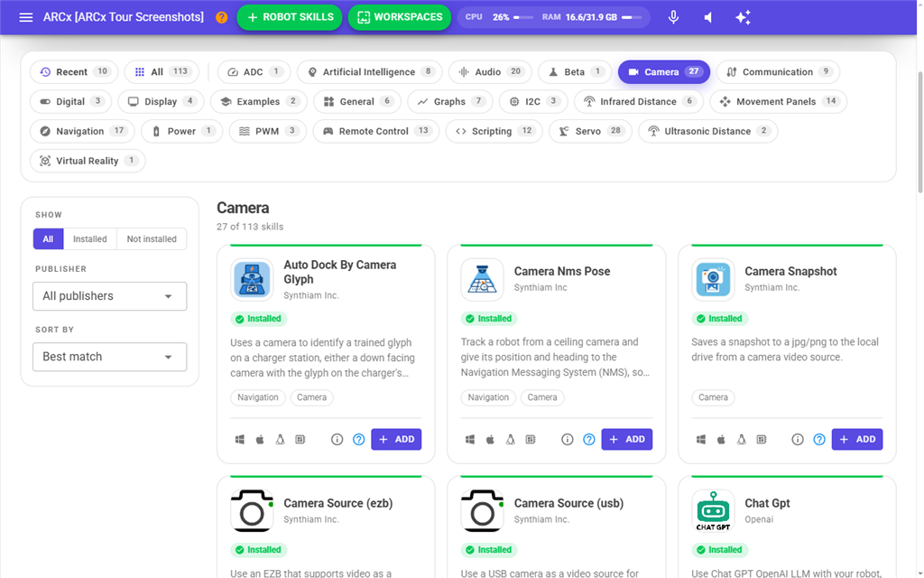This screenshot has width=924, height=578.
Task: Open the Best match sort dropdown
Action: [x=109, y=357]
